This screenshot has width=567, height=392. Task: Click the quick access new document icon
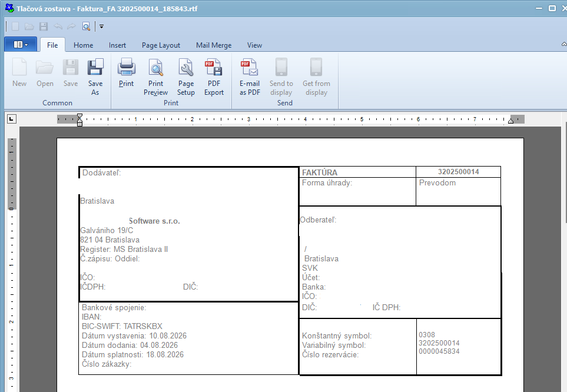pyautogui.click(x=15, y=26)
